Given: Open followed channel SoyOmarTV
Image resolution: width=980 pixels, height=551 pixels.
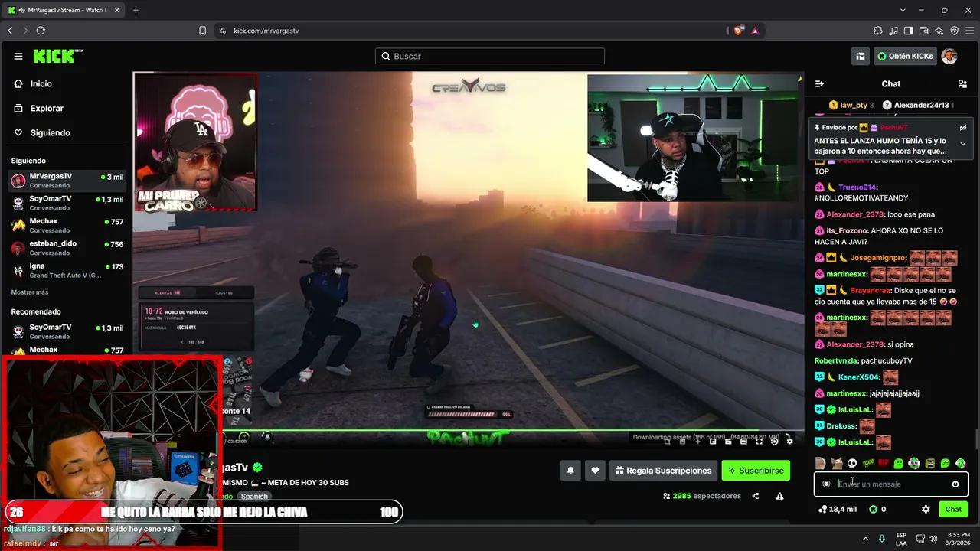Looking at the screenshot, I should click(x=67, y=203).
